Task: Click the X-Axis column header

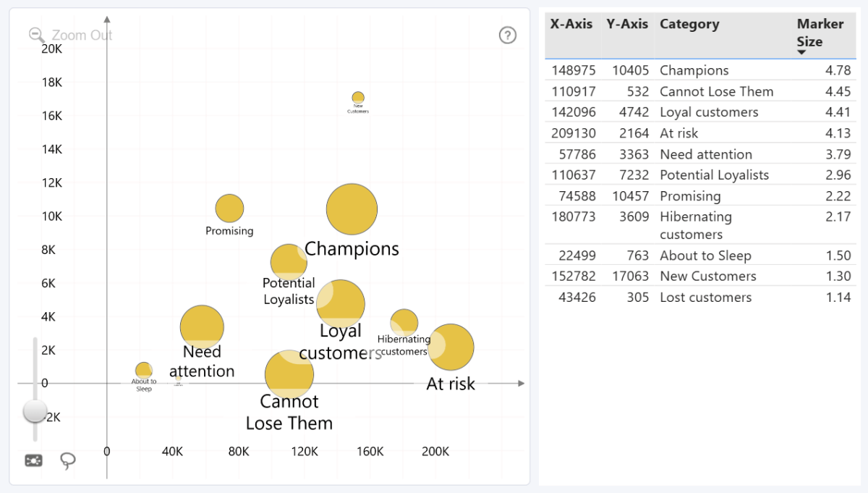Action: [x=571, y=24]
